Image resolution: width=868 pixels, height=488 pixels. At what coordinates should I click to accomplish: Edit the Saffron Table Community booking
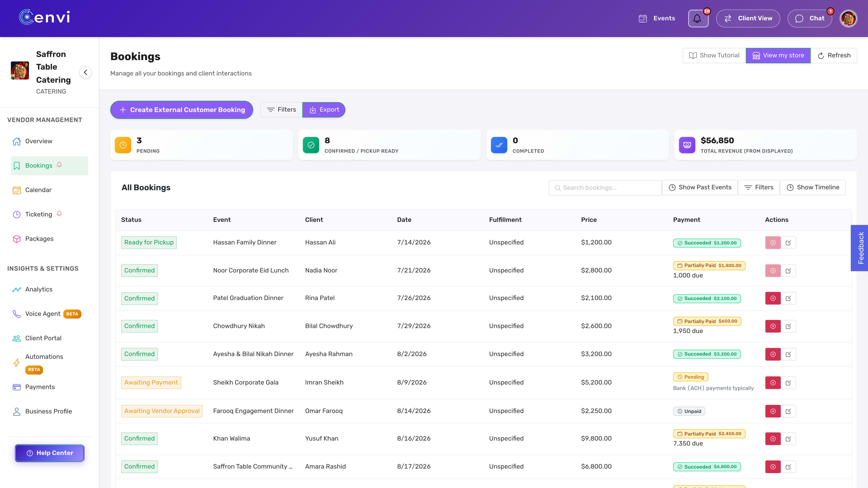[788, 467]
